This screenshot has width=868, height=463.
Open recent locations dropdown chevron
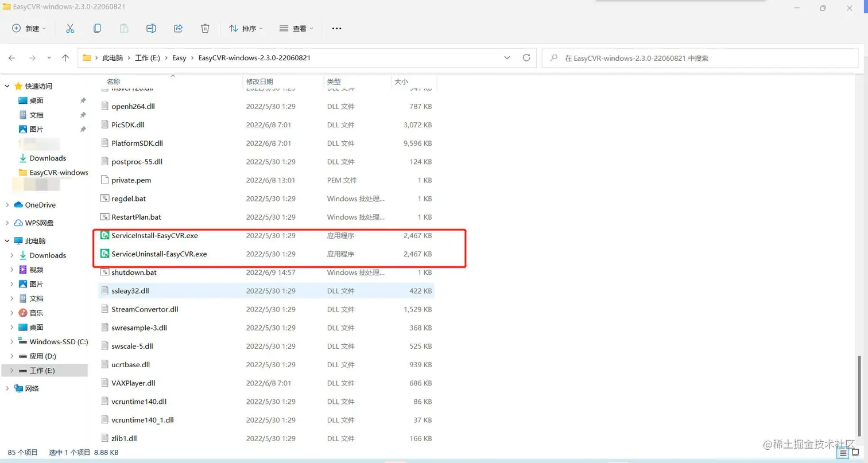49,58
